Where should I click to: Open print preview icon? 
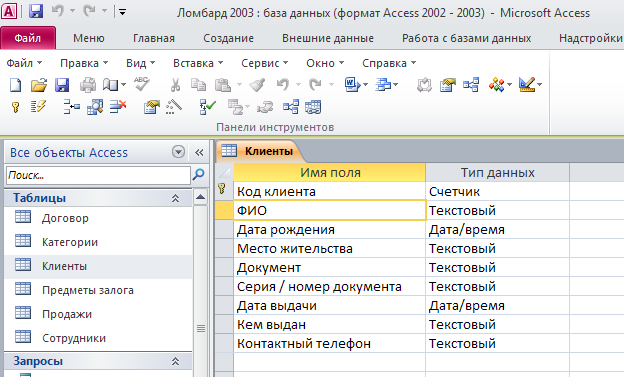[x=110, y=85]
